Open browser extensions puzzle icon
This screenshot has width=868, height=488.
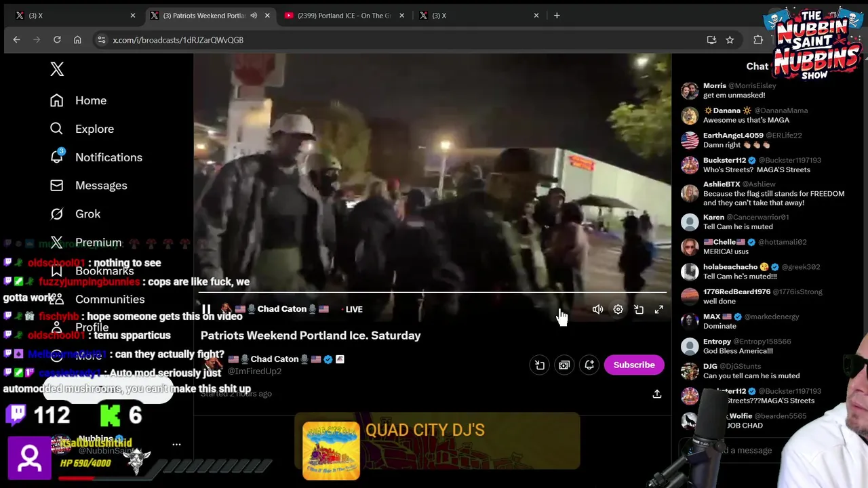click(x=758, y=40)
